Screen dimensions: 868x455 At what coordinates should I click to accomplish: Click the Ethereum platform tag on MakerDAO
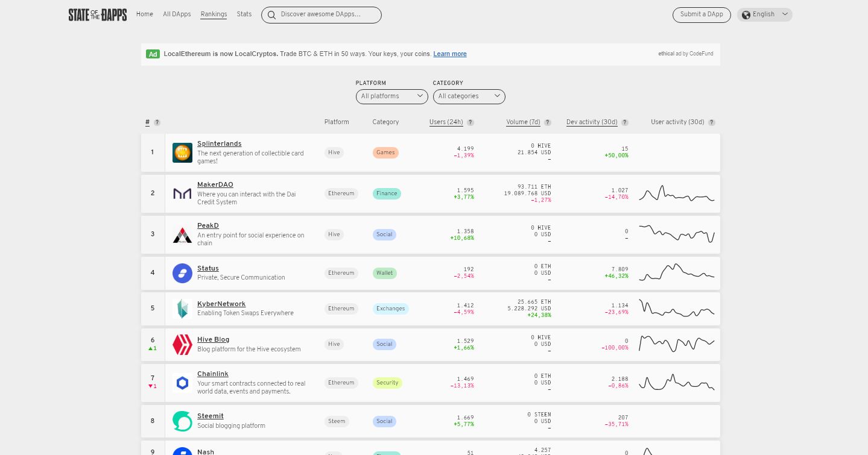(341, 193)
